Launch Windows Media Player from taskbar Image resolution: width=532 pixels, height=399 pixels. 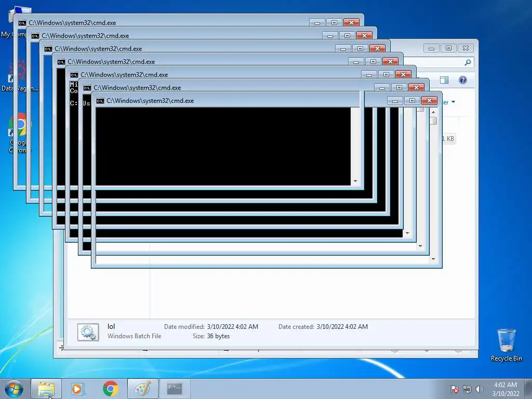coord(78,389)
